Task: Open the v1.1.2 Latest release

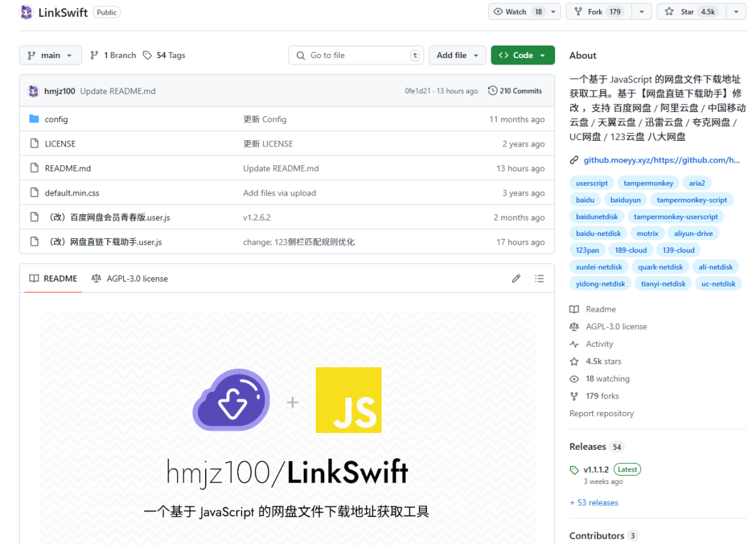Action: tap(612, 469)
